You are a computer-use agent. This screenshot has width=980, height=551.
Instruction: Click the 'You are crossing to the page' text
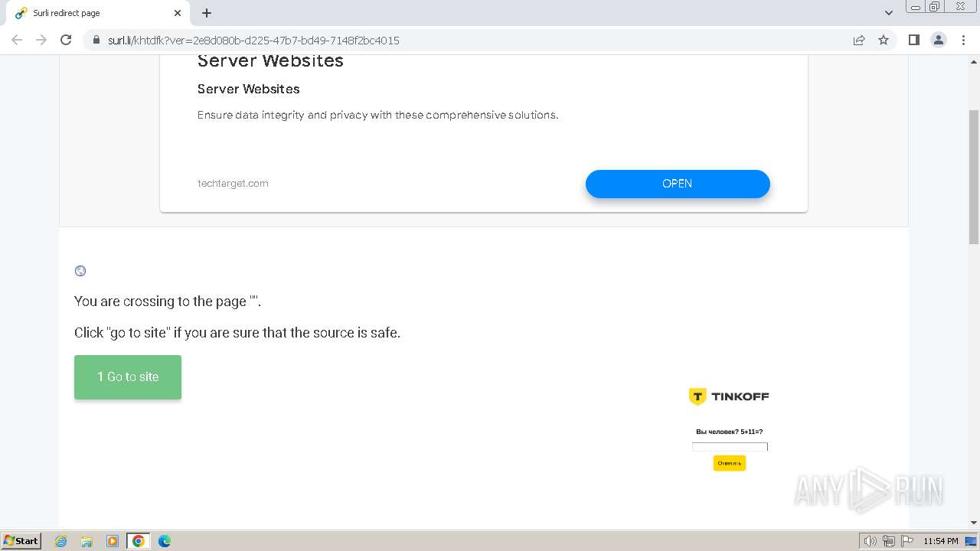pos(168,302)
